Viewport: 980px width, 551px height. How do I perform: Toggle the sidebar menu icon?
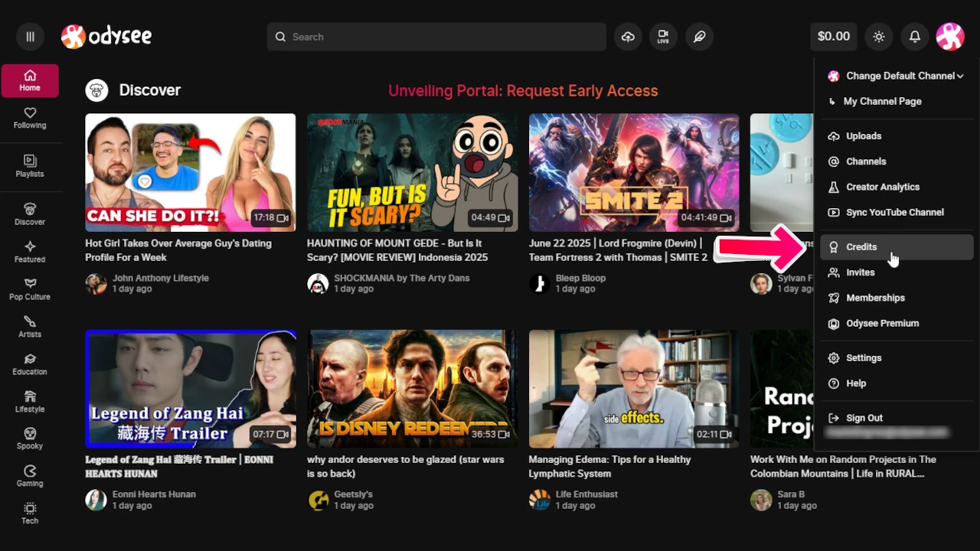tap(30, 36)
